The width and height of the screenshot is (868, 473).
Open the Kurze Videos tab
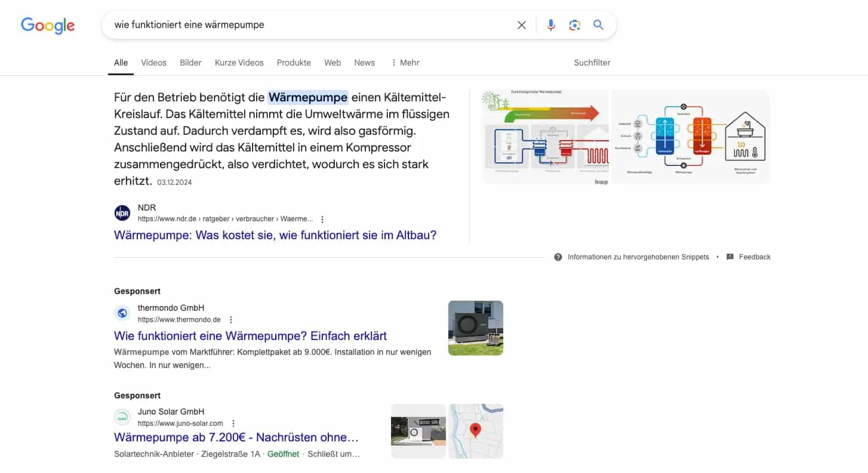(239, 63)
